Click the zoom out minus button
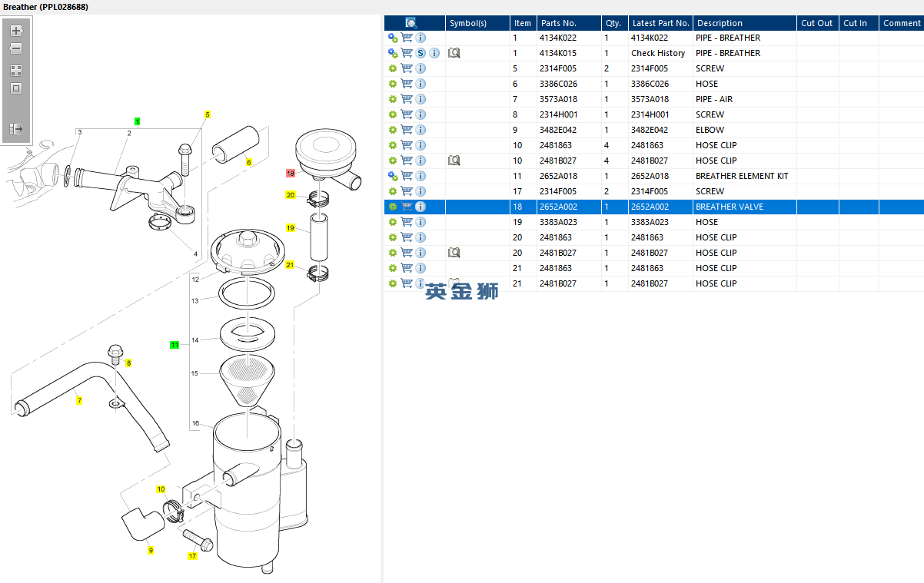 point(16,48)
